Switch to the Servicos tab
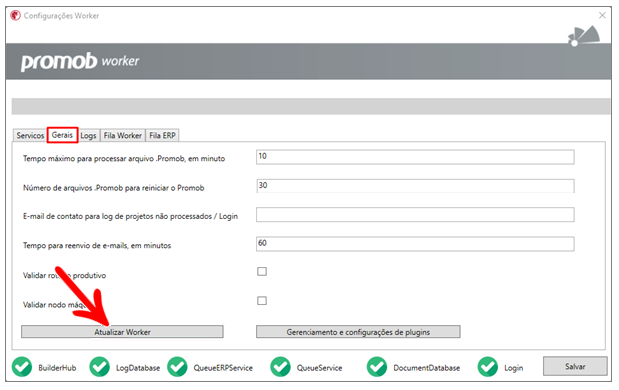This screenshot has height=390, width=619. (x=30, y=135)
